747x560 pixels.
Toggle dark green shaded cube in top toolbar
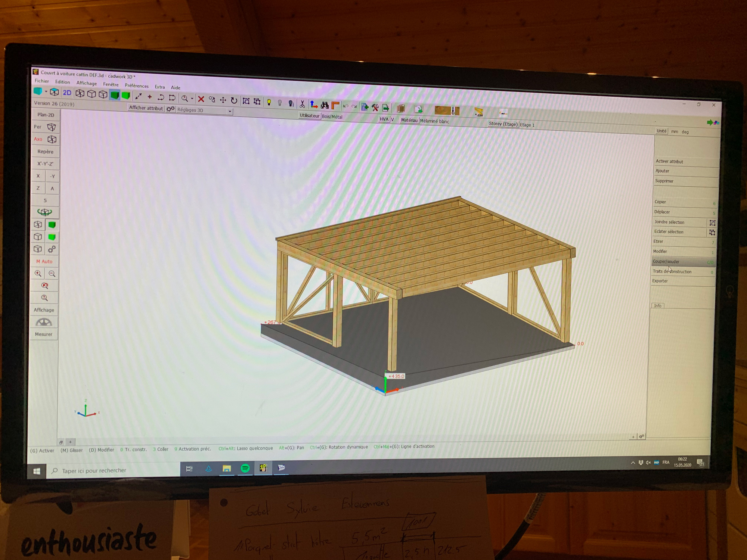tap(115, 95)
